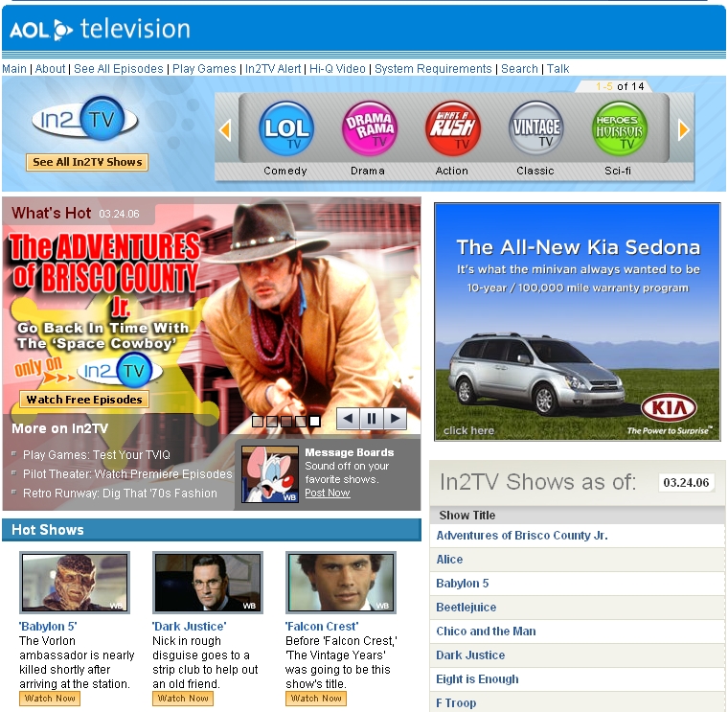Click the Kia logo in the ad
728x712 pixels.
pyautogui.click(x=669, y=408)
